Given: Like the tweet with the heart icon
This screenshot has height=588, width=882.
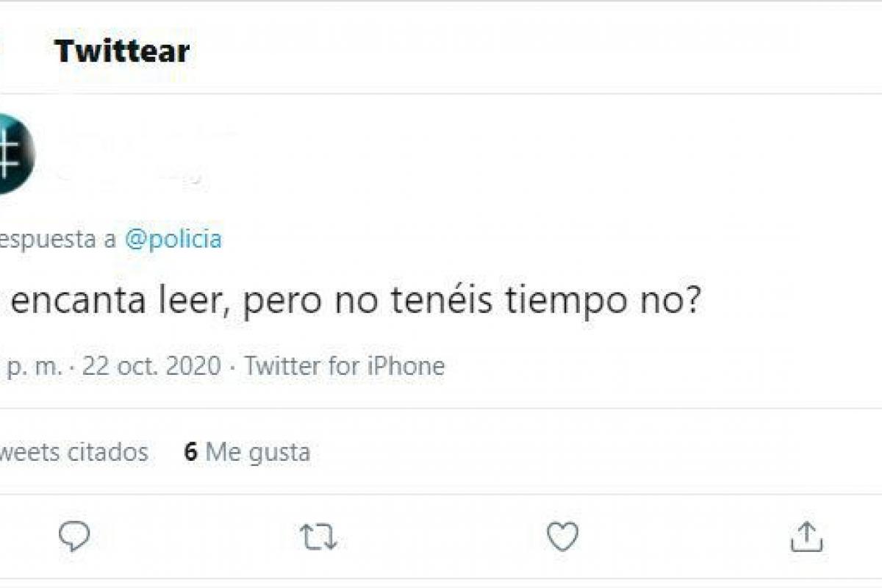Looking at the screenshot, I should click(x=563, y=537).
